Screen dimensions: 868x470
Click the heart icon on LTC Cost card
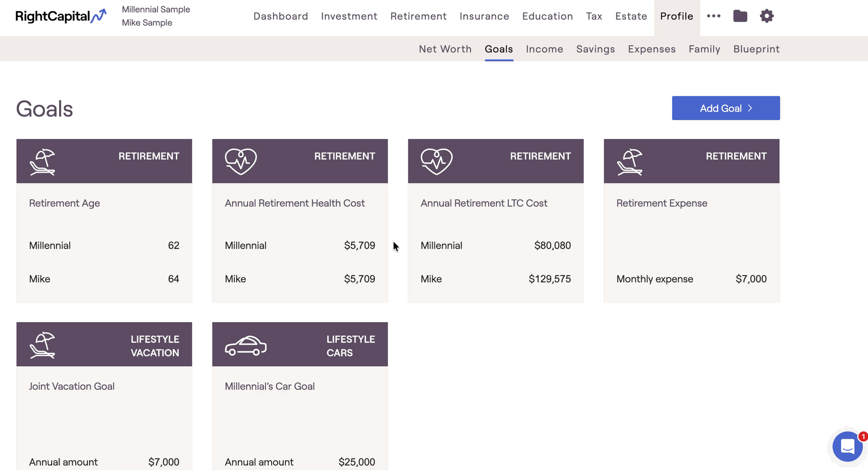click(x=437, y=161)
